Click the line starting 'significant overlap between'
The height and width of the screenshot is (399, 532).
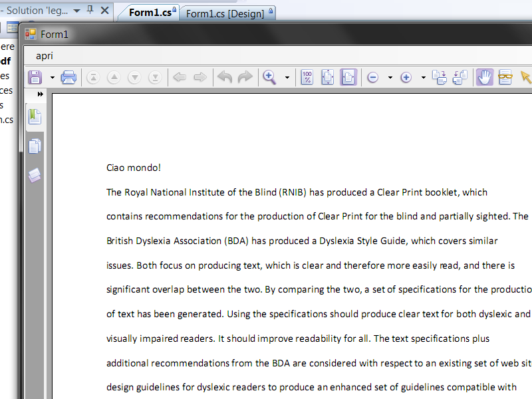click(x=319, y=289)
